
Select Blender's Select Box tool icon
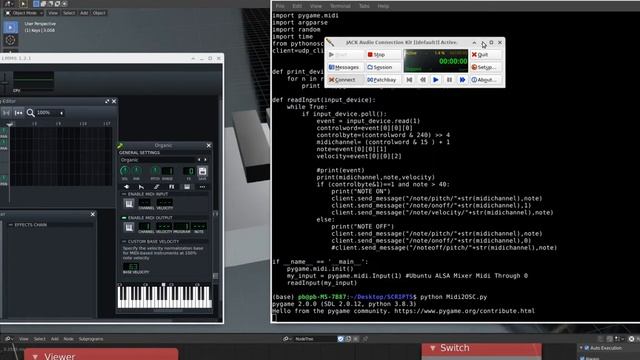(x=11, y=27)
